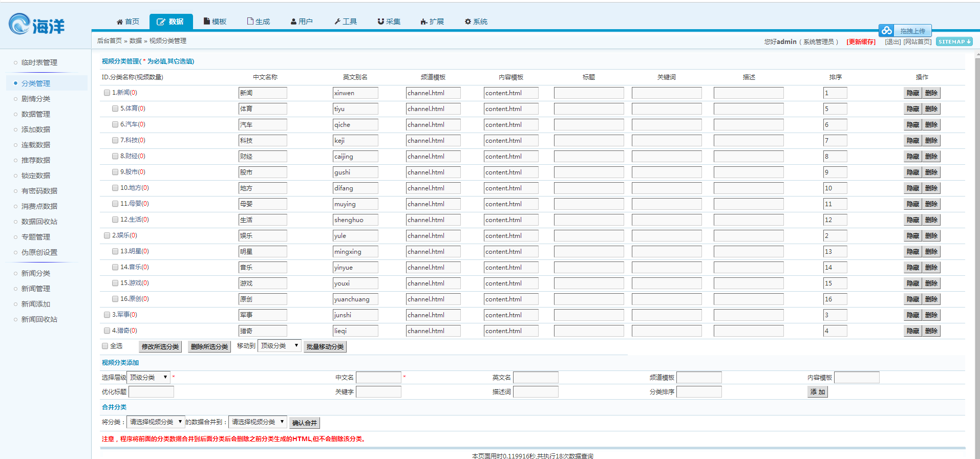Open the 扩展 extensions menu
The width and height of the screenshot is (980, 459).
click(432, 21)
